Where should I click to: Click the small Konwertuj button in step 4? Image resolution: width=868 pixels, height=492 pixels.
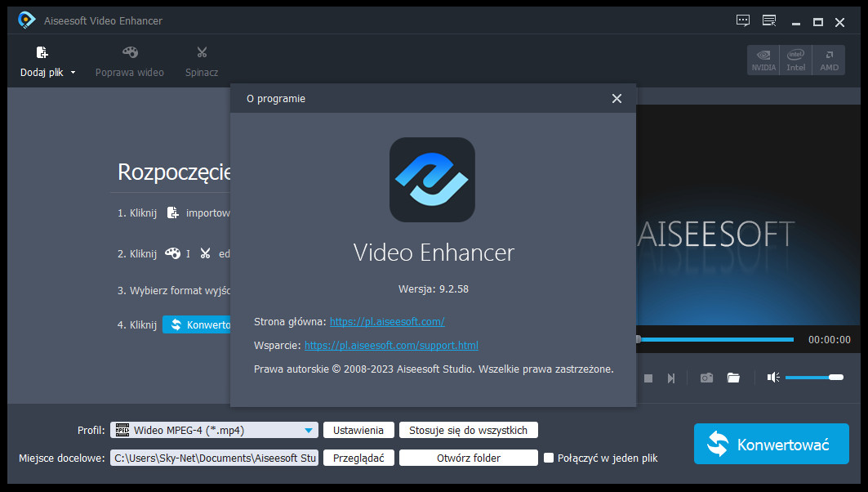point(197,324)
